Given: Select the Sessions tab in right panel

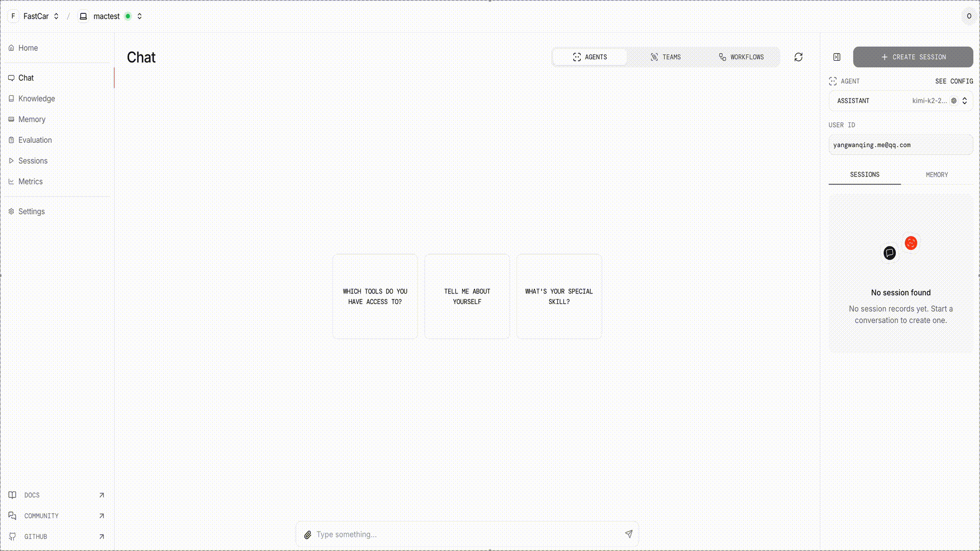Looking at the screenshot, I should click(x=864, y=174).
